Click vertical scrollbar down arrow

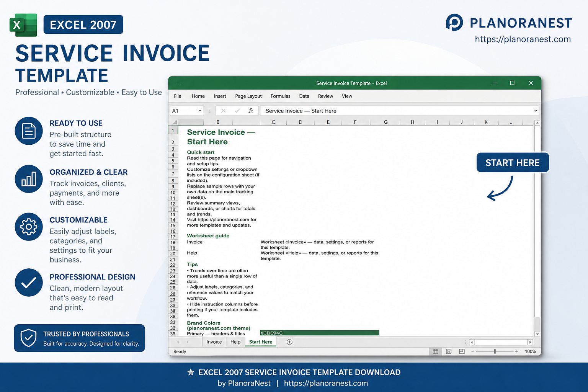537,334
